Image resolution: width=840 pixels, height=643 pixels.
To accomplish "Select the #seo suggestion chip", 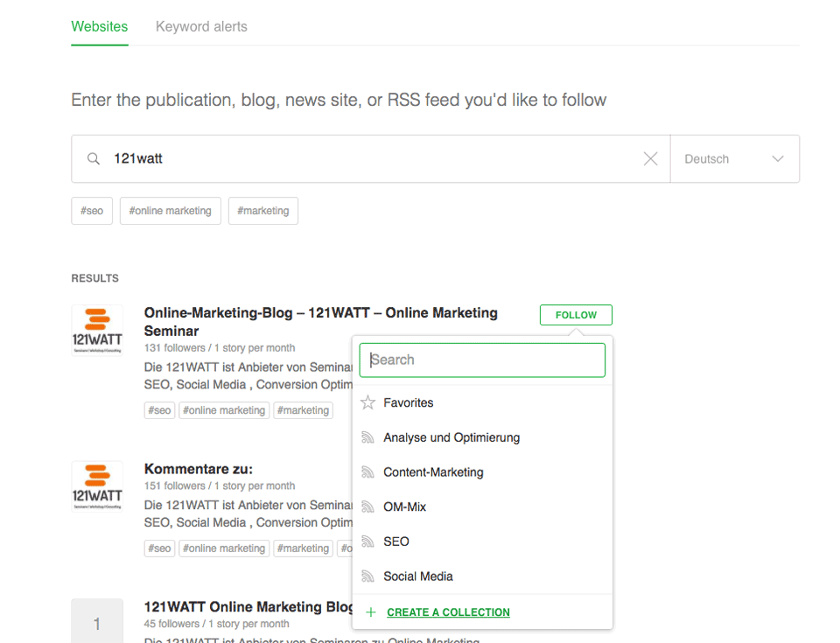I will (x=91, y=211).
